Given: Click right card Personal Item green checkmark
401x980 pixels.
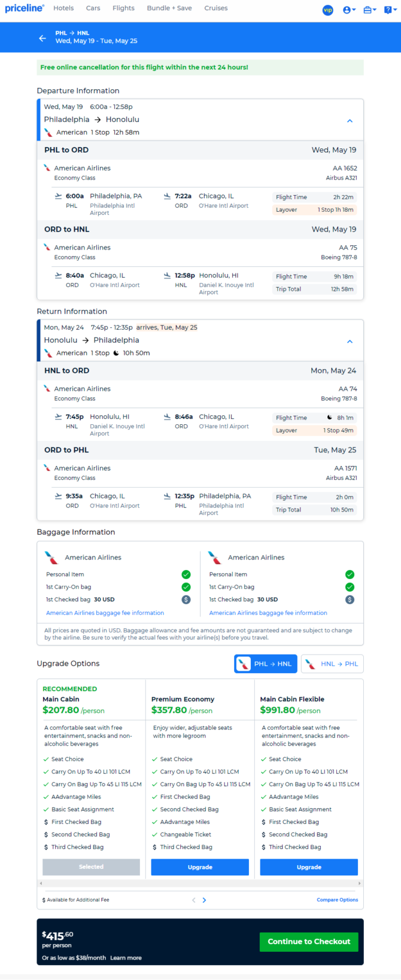Looking at the screenshot, I should [x=350, y=574].
